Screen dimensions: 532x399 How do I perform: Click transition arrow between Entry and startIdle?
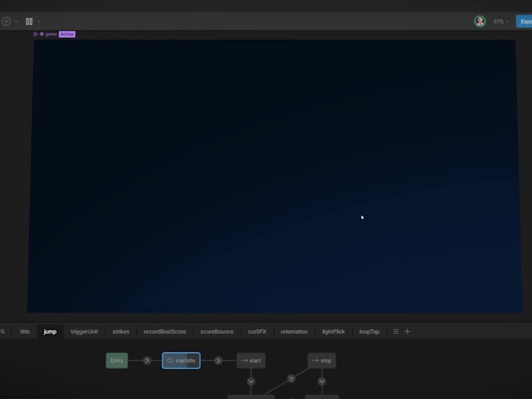point(147,360)
